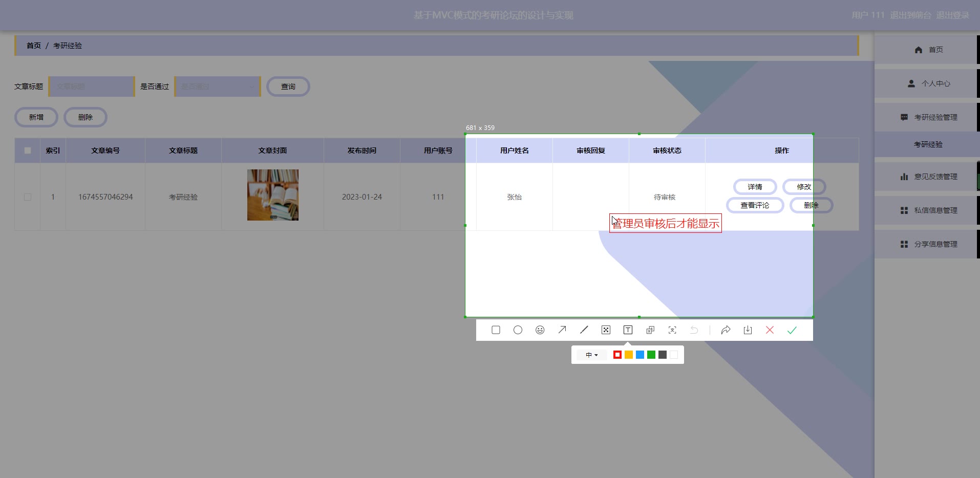Open 分享信息管理 menu
The image size is (980, 478).
[x=926, y=244]
